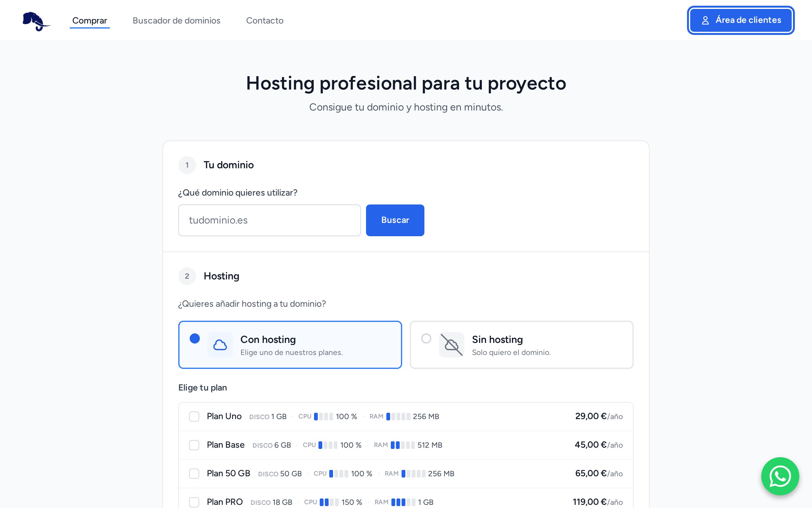Viewport: 812px width, 508px height.
Task: Click the Buscar domain button
Action: pos(395,220)
